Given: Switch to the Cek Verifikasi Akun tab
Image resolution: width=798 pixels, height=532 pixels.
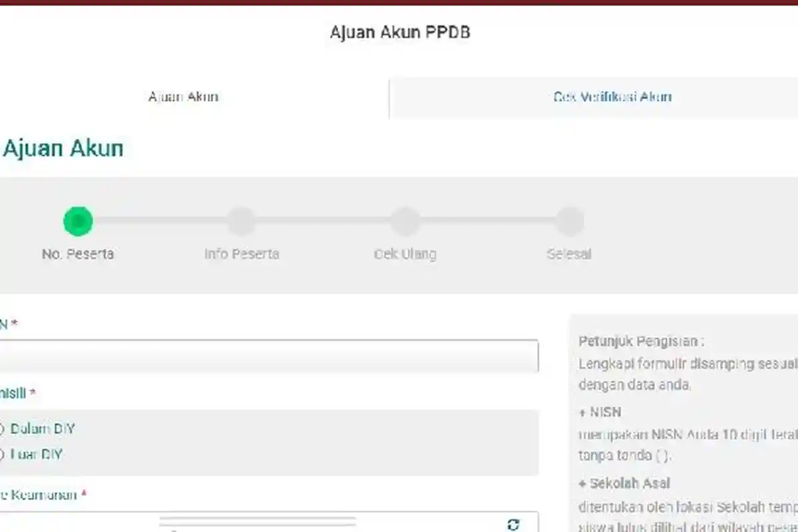Looking at the screenshot, I should pyautogui.click(x=613, y=96).
